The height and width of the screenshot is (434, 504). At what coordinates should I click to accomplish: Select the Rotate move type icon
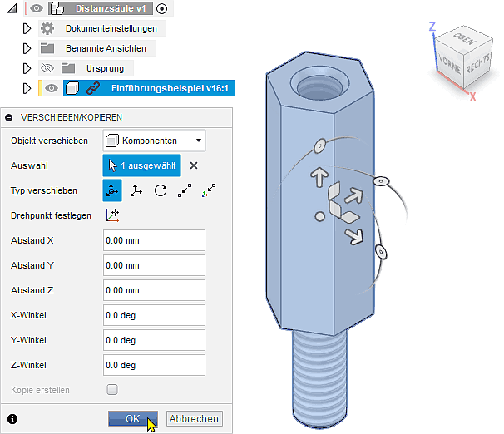(161, 190)
